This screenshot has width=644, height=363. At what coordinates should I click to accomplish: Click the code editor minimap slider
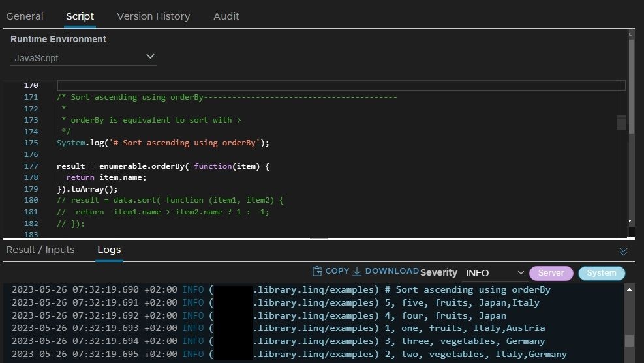click(x=621, y=123)
